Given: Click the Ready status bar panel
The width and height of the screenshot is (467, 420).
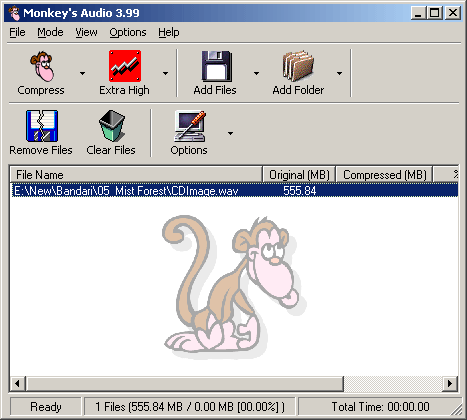Looking at the screenshot, I should pyautogui.click(x=46, y=407).
